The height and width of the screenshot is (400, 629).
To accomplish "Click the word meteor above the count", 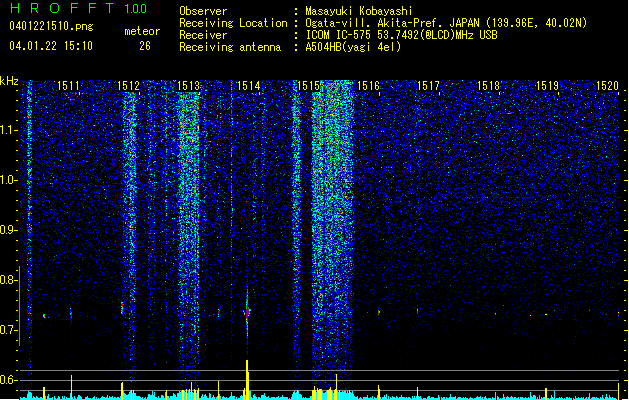I will click(142, 31).
